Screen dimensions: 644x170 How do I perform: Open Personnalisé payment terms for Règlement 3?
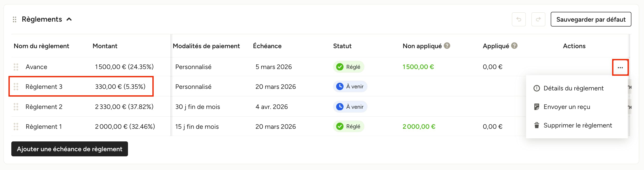click(193, 87)
